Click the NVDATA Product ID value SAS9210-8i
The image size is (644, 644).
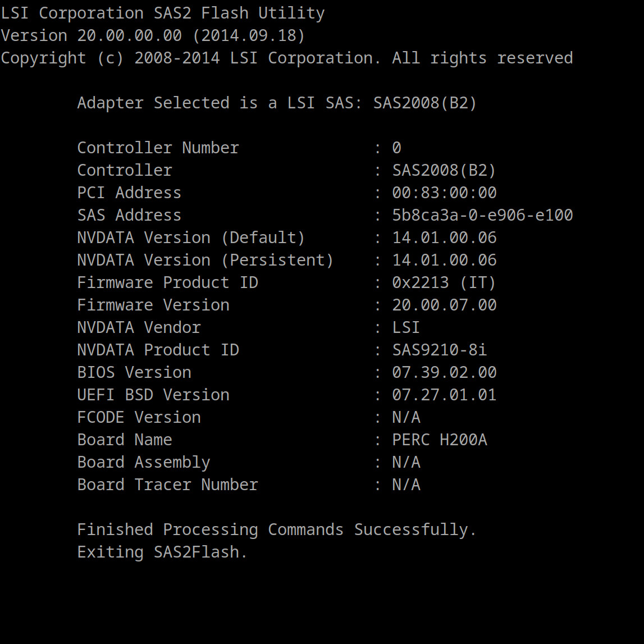tap(439, 350)
